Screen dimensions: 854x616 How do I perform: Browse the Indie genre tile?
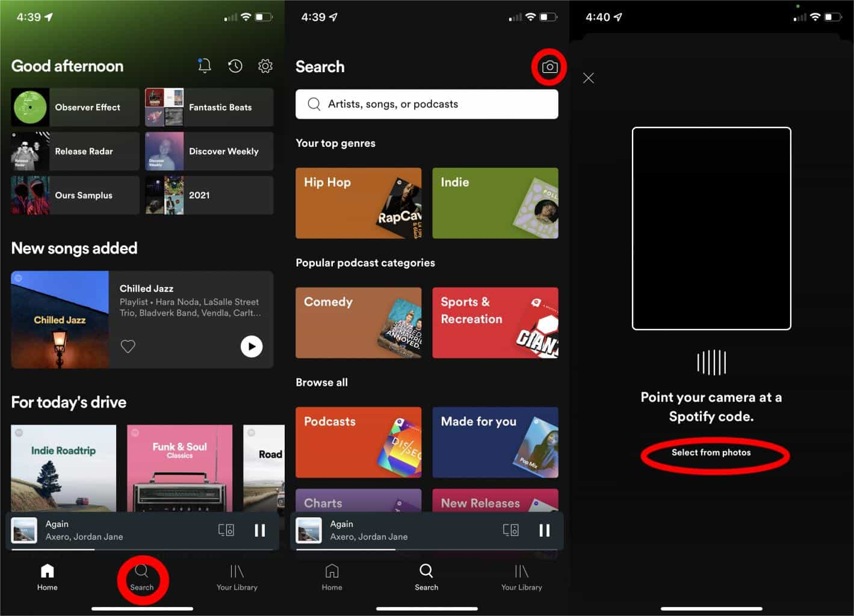(x=495, y=203)
